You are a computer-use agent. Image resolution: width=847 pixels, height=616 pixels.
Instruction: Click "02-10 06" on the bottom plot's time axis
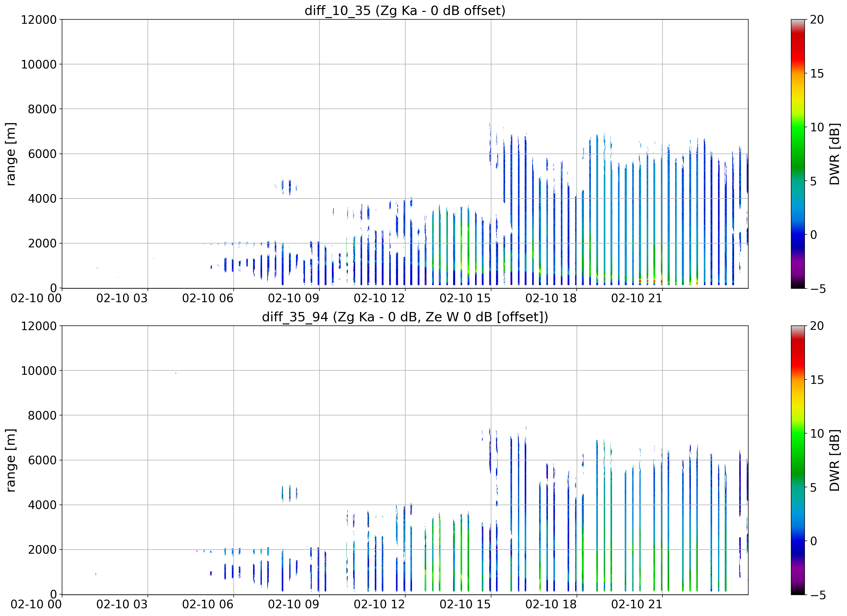pyautogui.click(x=208, y=604)
